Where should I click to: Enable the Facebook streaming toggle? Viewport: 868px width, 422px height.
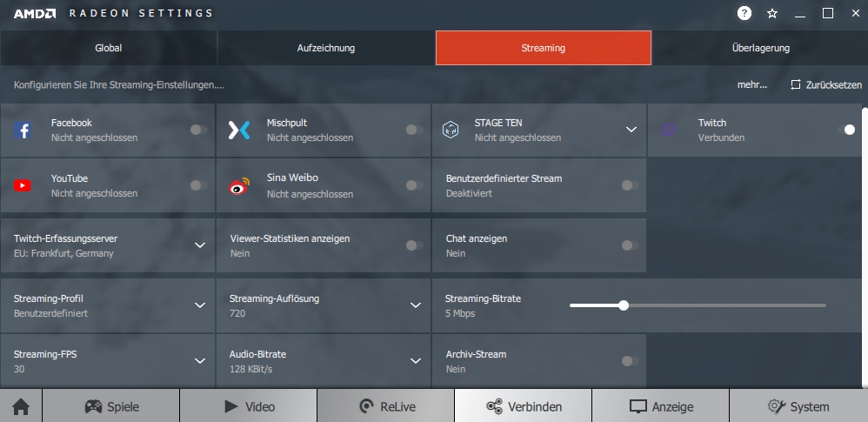[x=198, y=130]
